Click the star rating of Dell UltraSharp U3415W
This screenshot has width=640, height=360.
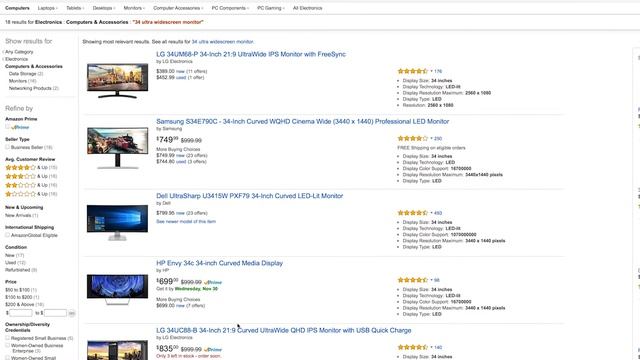click(x=413, y=213)
